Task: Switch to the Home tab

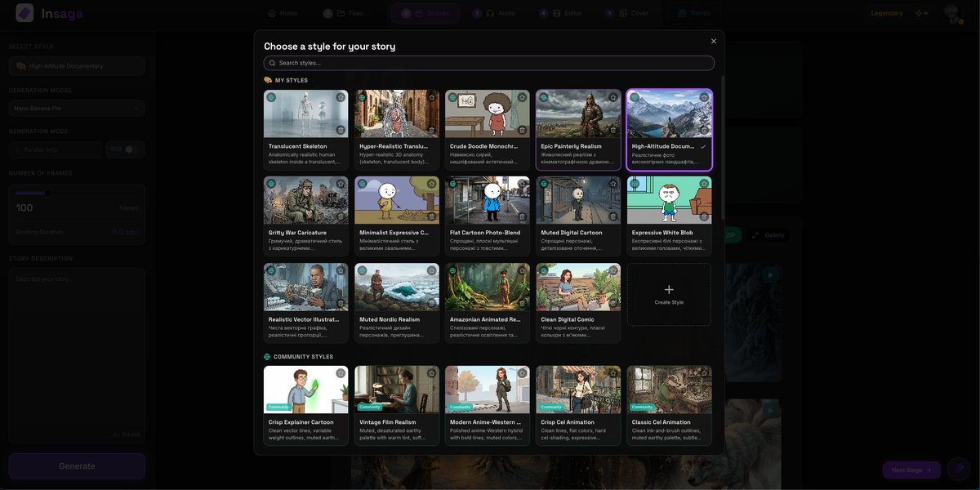Action: click(x=283, y=13)
